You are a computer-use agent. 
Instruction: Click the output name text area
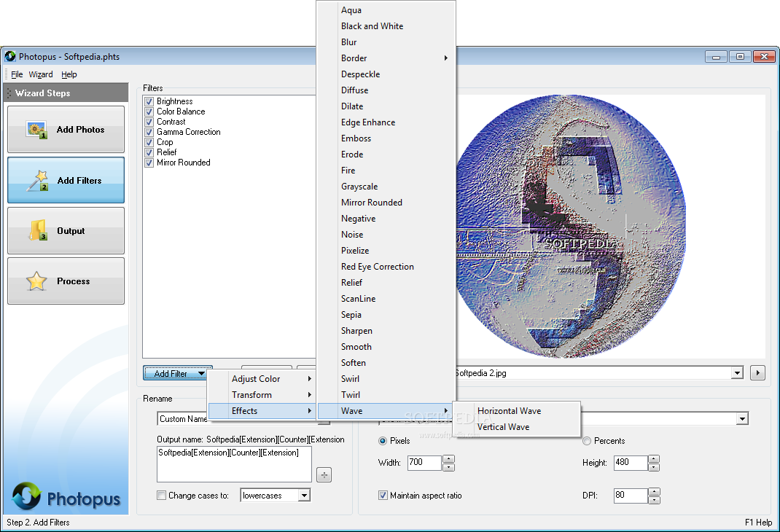[x=234, y=464]
